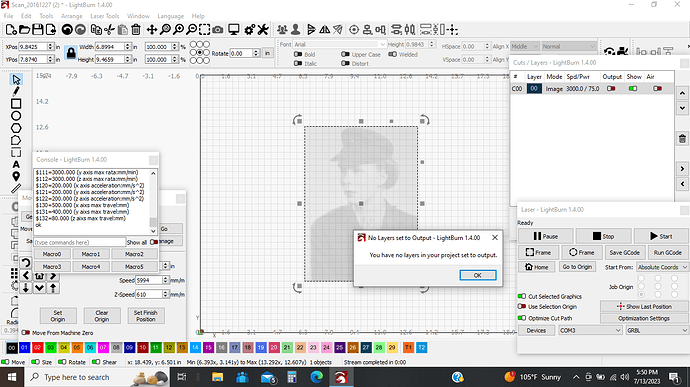690x387 pixels.
Task: Click Save GCode button
Action: click(624, 253)
